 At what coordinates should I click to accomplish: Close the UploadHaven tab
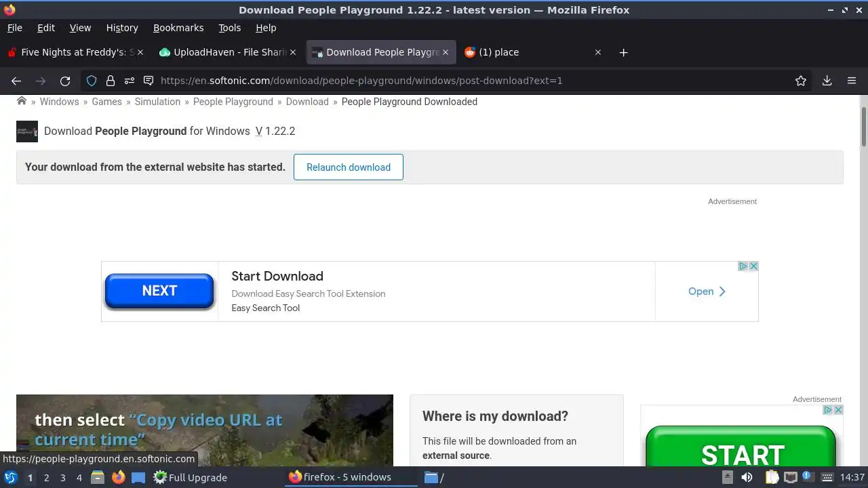point(293,52)
